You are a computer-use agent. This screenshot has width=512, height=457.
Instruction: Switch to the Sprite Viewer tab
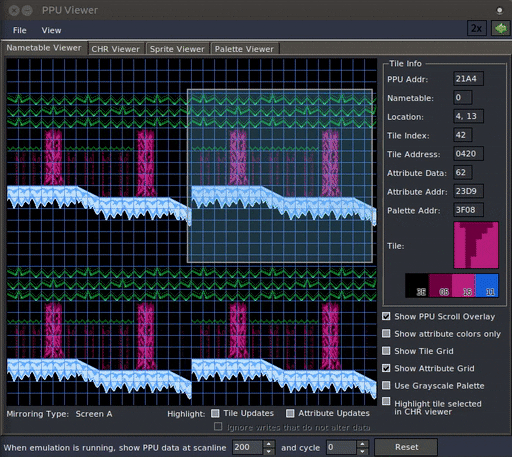(x=177, y=49)
